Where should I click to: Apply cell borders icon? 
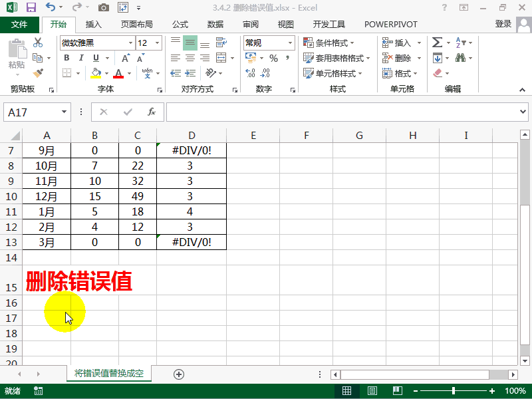(x=67, y=73)
